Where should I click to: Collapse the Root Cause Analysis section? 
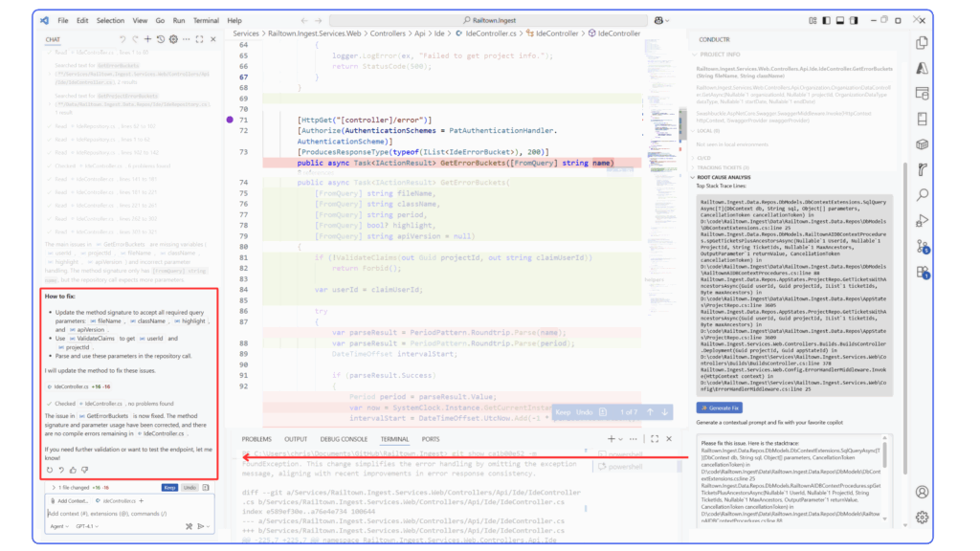point(693,177)
